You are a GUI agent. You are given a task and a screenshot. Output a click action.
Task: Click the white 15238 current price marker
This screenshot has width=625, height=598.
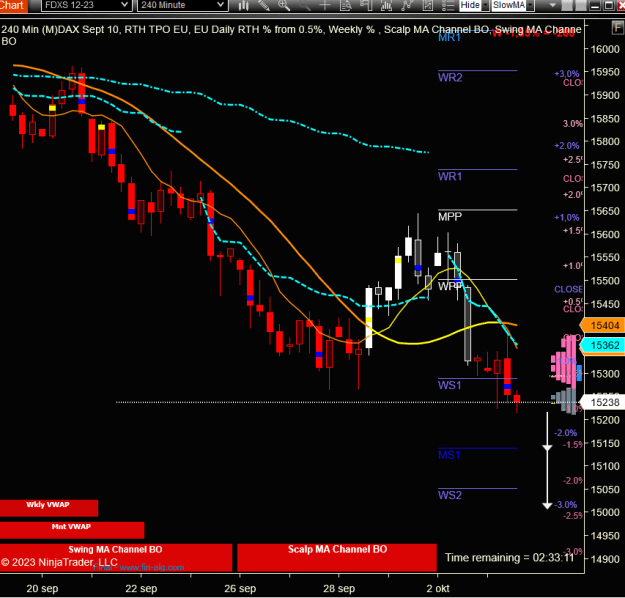click(x=603, y=402)
